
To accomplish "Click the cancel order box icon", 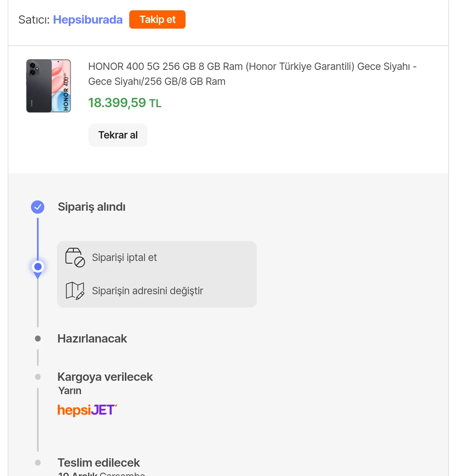I will [75, 257].
